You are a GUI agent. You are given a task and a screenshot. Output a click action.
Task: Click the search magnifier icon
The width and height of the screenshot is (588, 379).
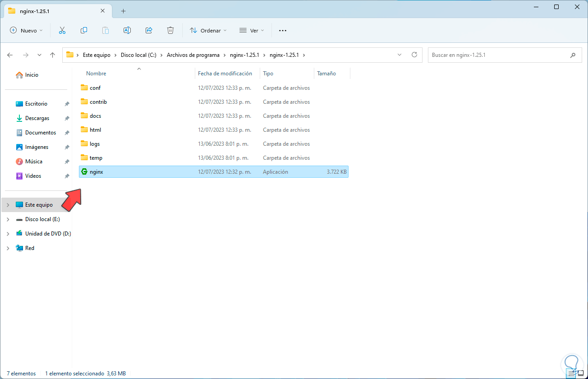(x=573, y=55)
